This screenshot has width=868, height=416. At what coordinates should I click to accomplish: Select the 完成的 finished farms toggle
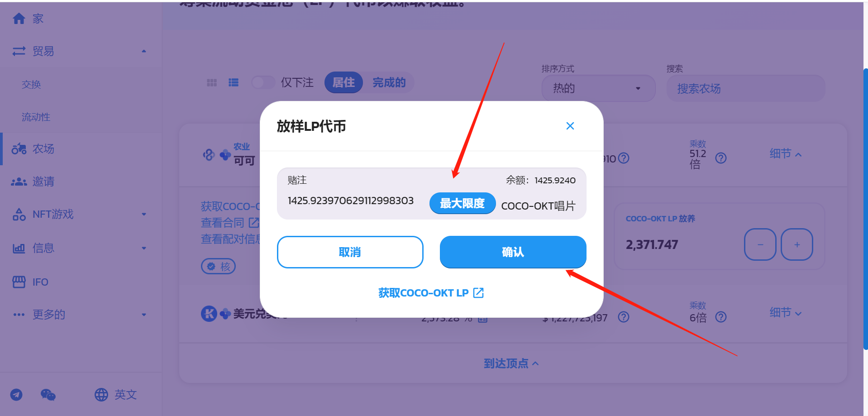point(389,82)
